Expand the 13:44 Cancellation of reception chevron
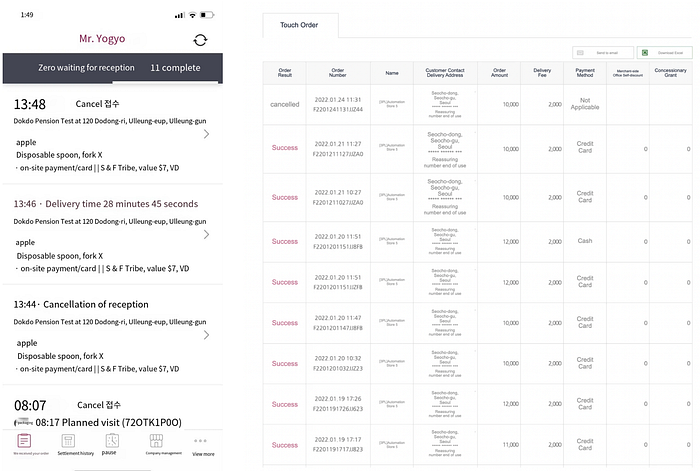Viewport: 700px width, 471px height. [x=206, y=335]
